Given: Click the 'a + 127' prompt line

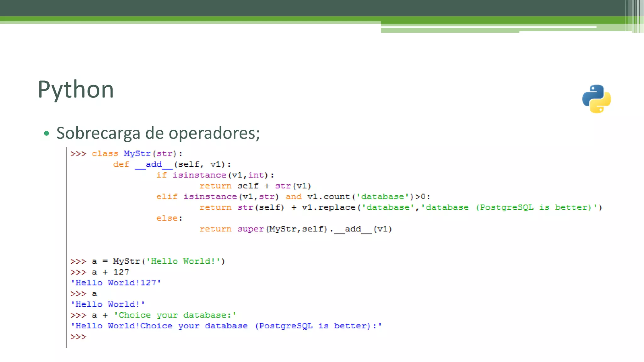Looking at the screenshot, I should tap(100, 272).
